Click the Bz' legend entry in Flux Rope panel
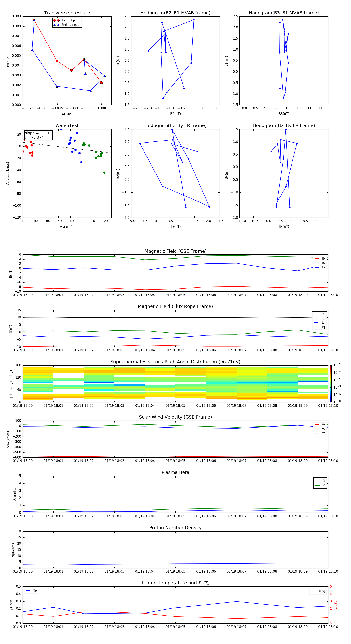 320,323
